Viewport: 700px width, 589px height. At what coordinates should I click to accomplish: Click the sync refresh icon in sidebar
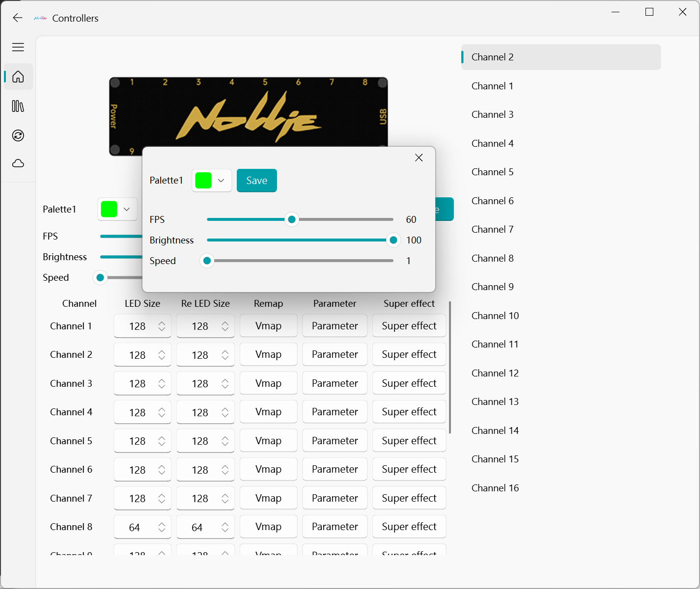(18, 135)
